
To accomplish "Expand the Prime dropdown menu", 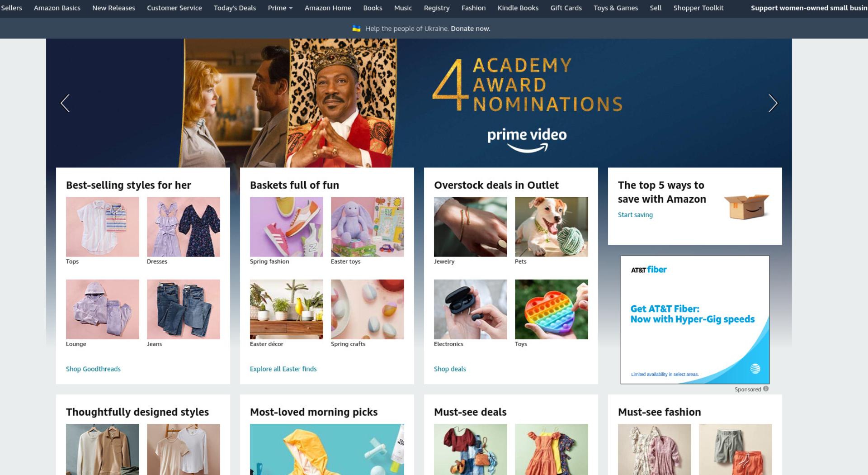I will [280, 8].
